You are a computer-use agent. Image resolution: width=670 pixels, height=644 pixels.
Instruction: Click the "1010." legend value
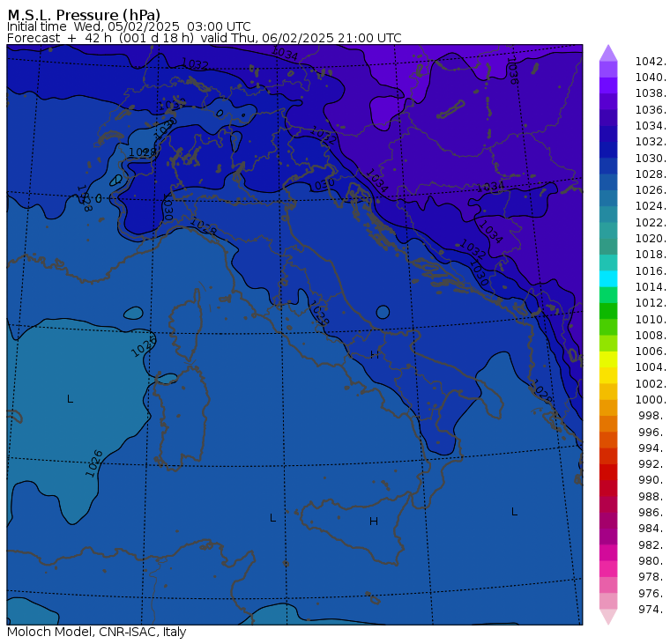point(651,319)
